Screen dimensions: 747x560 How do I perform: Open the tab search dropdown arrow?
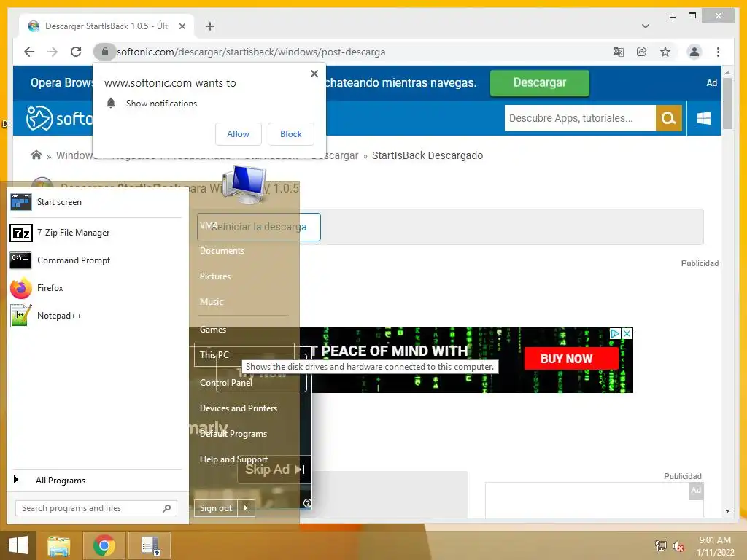click(646, 26)
